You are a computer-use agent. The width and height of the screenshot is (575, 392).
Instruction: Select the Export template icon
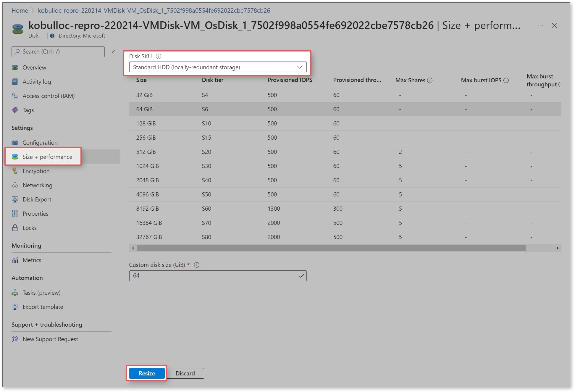click(15, 307)
